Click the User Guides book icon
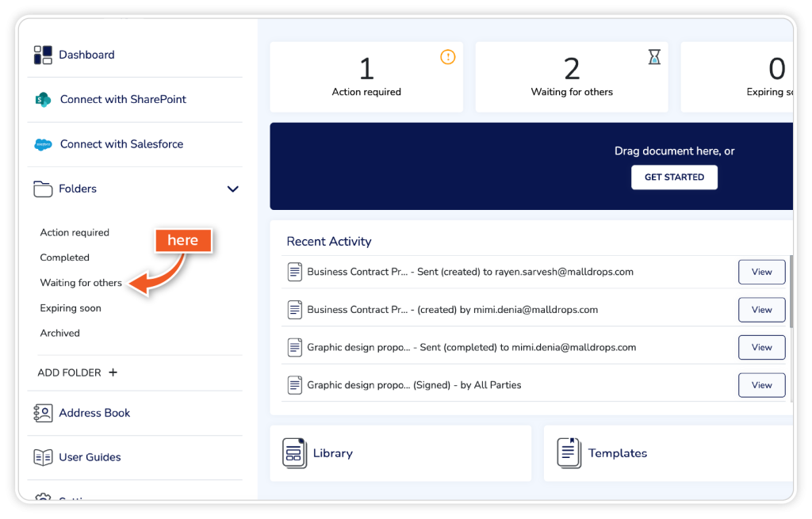The width and height of the screenshot is (812, 519). [x=43, y=457]
